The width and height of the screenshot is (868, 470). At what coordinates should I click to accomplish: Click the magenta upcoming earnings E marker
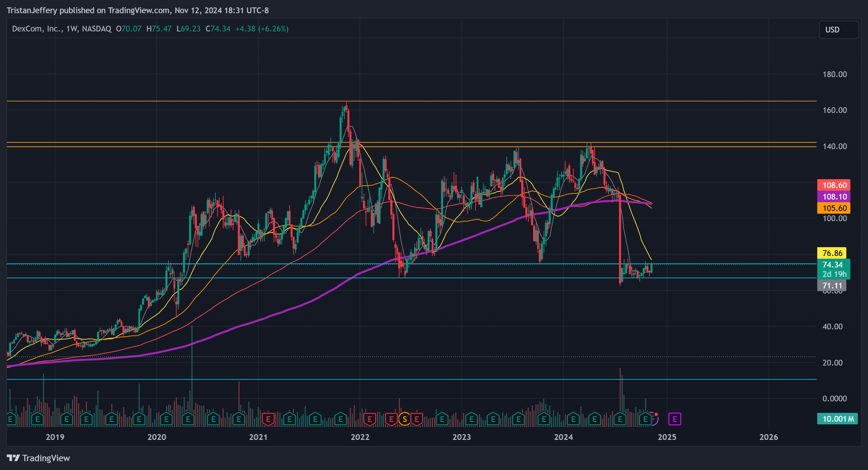(675, 419)
